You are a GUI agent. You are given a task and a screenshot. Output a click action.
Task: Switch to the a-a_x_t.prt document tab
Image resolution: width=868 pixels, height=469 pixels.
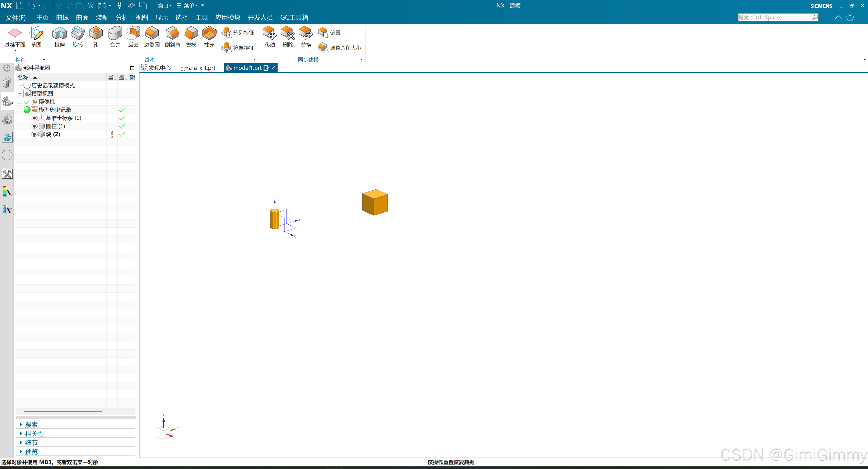point(201,68)
